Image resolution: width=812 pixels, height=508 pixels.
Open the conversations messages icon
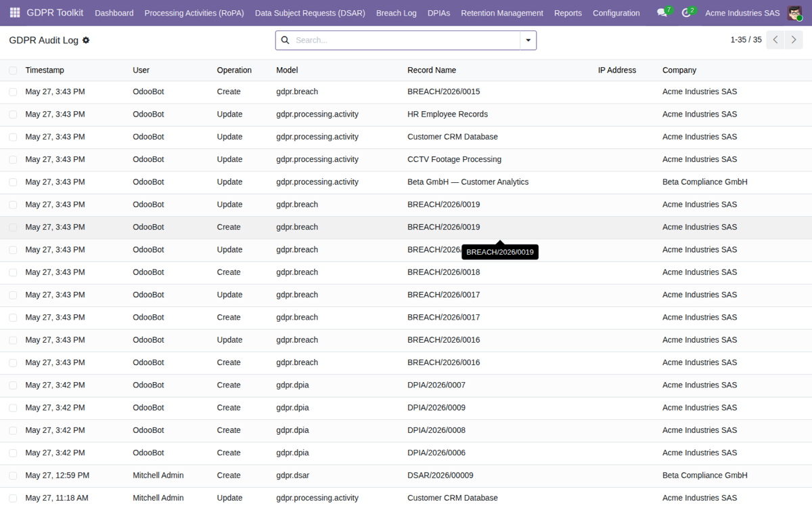[x=663, y=13]
